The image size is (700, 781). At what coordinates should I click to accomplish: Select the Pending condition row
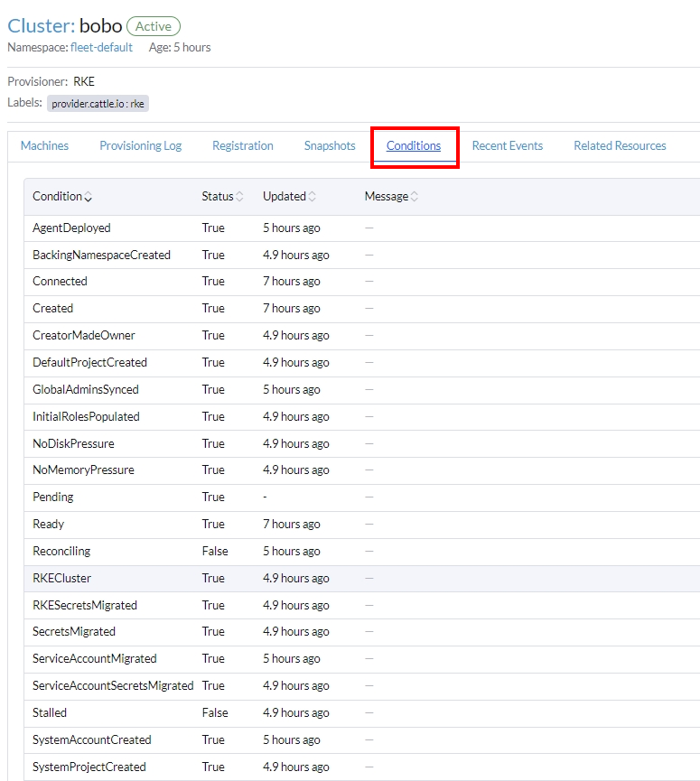coord(361,497)
